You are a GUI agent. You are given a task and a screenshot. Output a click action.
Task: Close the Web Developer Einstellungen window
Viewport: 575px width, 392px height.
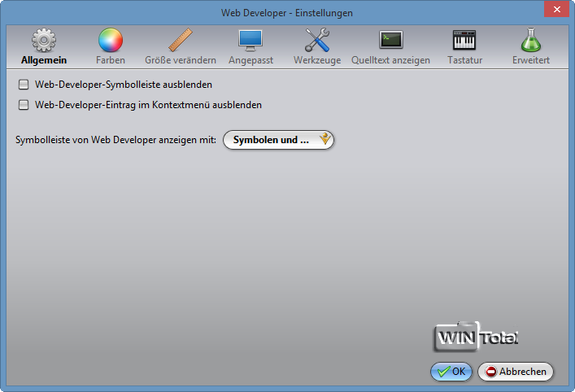point(556,9)
